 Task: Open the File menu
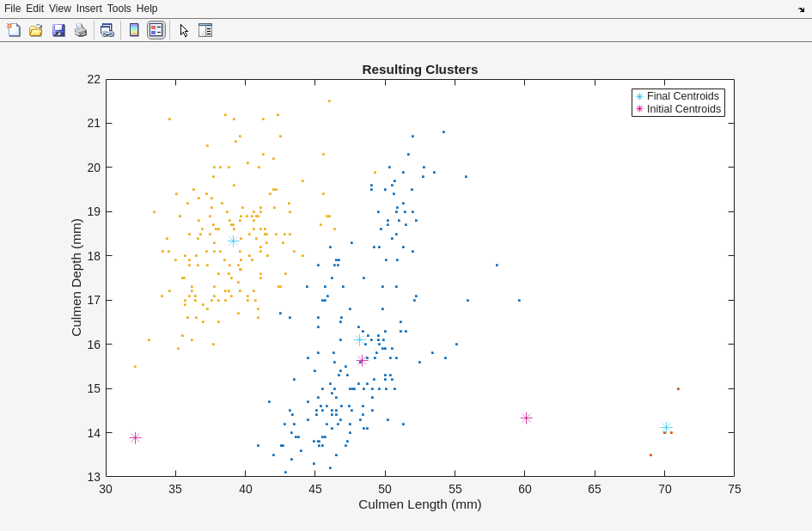tap(12, 9)
